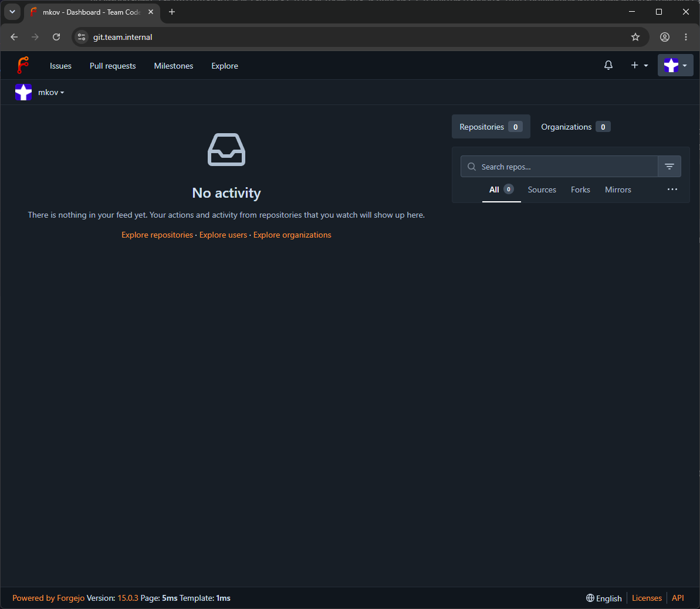Open the notifications bell
The width and height of the screenshot is (700, 609).
click(x=608, y=66)
